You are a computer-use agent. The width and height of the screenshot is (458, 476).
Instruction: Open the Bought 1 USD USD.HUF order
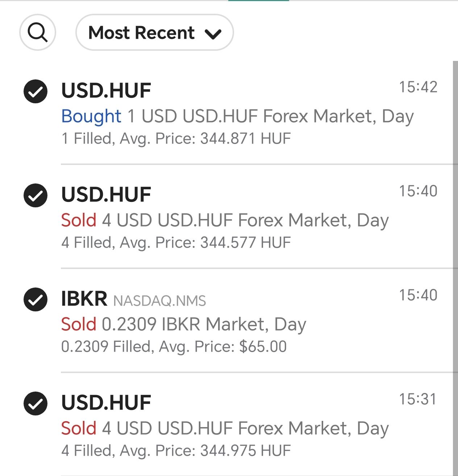(232, 113)
